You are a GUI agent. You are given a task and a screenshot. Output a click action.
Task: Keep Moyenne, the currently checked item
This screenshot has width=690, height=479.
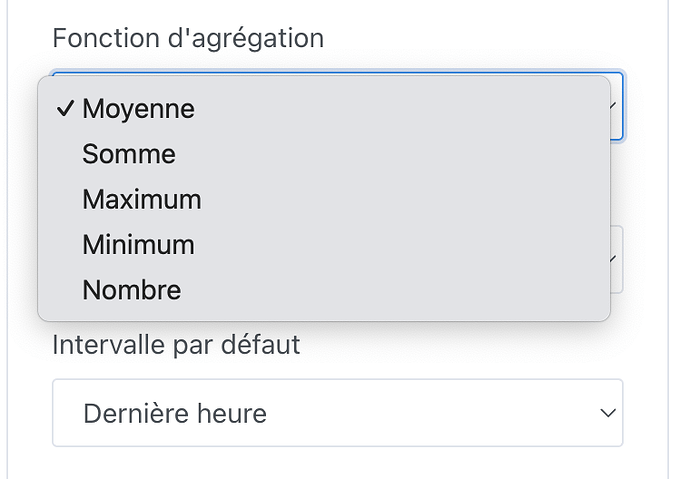138,108
